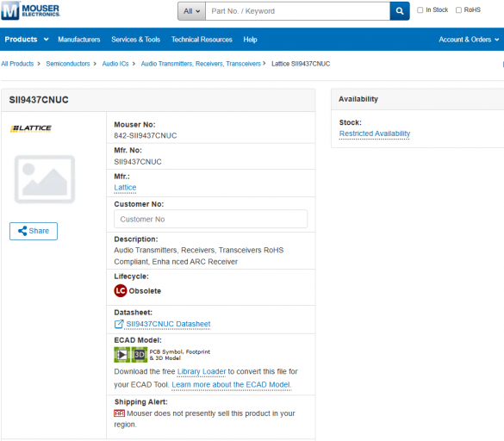Click the product image placeholder thumbnail
This screenshot has height=441, width=504.
click(x=45, y=179)
